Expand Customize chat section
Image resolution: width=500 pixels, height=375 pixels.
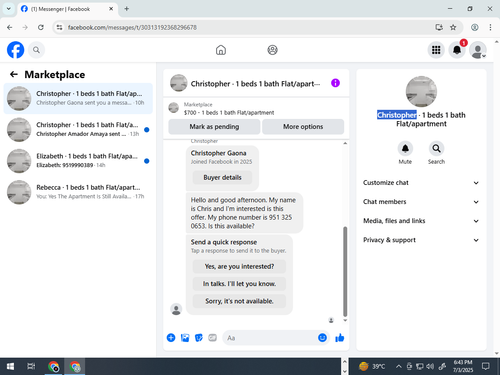coord(421,183)
